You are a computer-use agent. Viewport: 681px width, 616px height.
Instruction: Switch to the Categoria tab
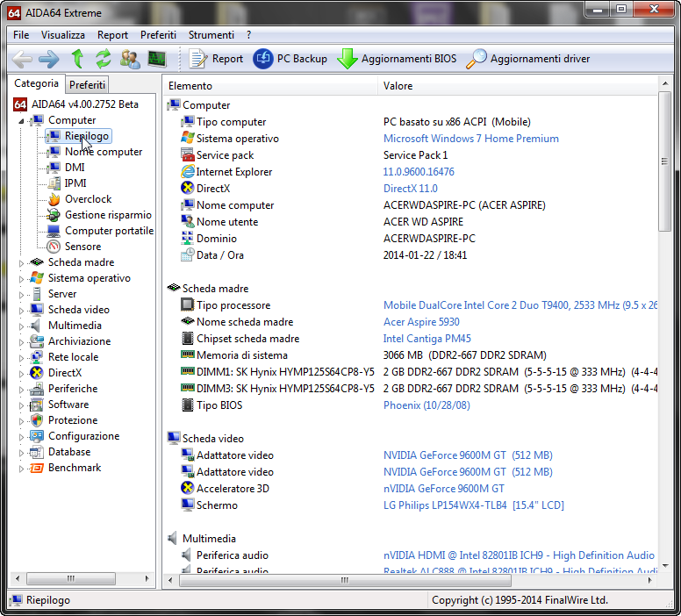(36, 83)
